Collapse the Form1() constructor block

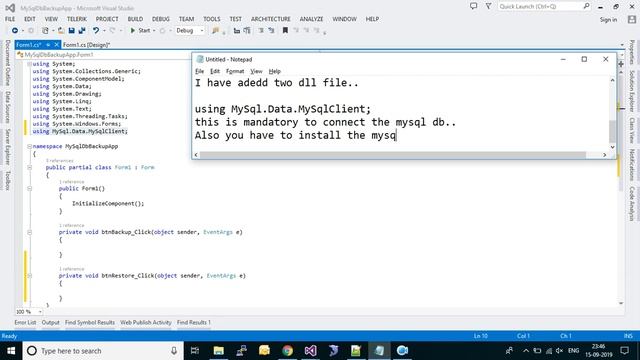(x=29, y=189)
